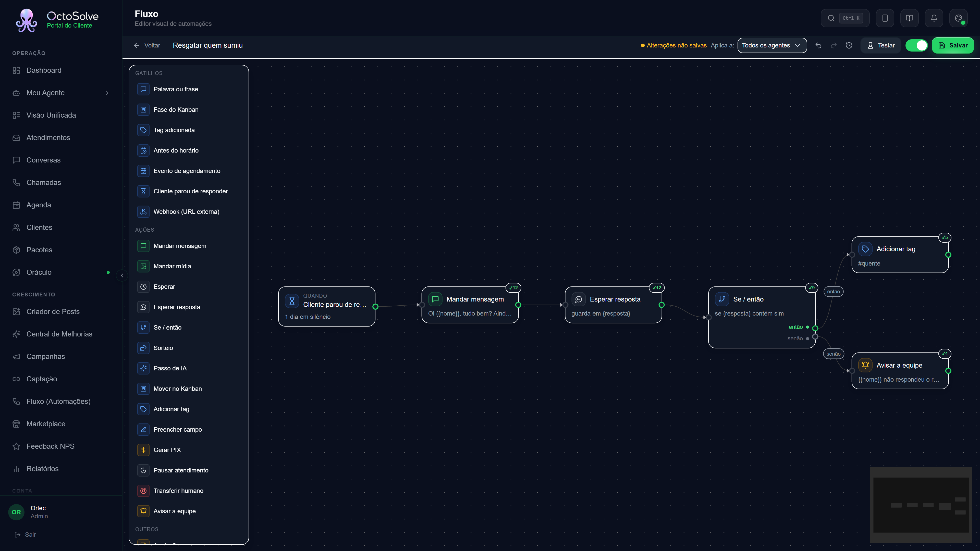This screenshot has height=551, width=980.
Task: Pick the Gerar PIX action
Action: [x=189, y=450]
